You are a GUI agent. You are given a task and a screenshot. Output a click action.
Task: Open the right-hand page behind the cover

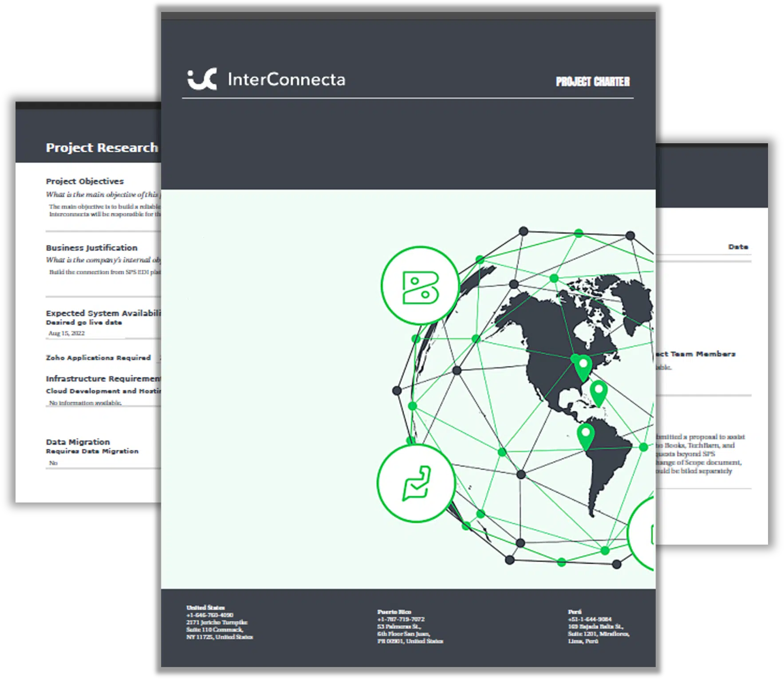[712, 344]
